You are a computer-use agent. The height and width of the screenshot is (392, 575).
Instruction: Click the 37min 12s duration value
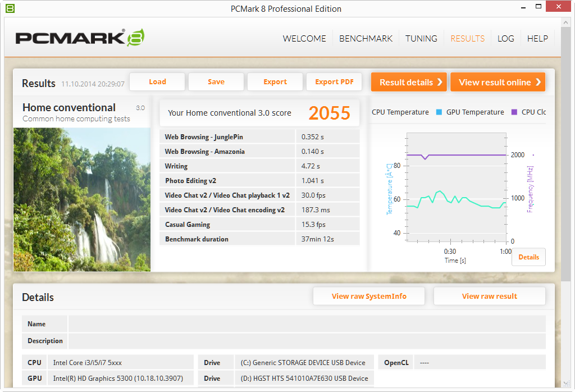pyautogui.click(x=318, y=239)
